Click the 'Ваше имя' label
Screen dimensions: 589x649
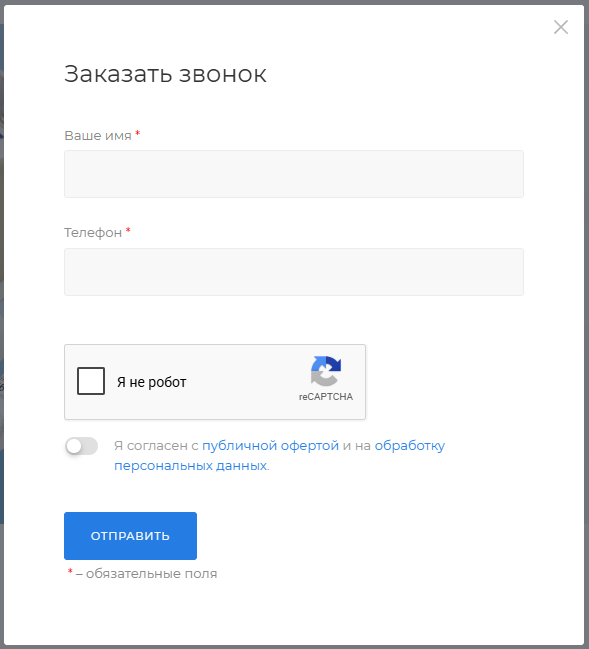(x=98, y=135)
